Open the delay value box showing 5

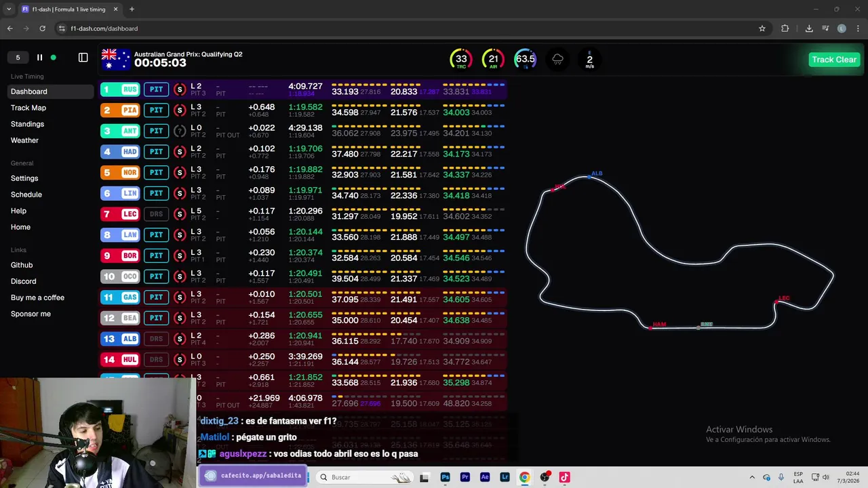pos(18,58)
